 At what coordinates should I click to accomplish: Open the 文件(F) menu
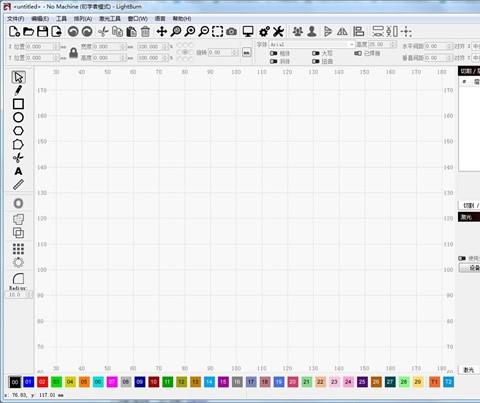pyautogui.click(x=16, y=19)
